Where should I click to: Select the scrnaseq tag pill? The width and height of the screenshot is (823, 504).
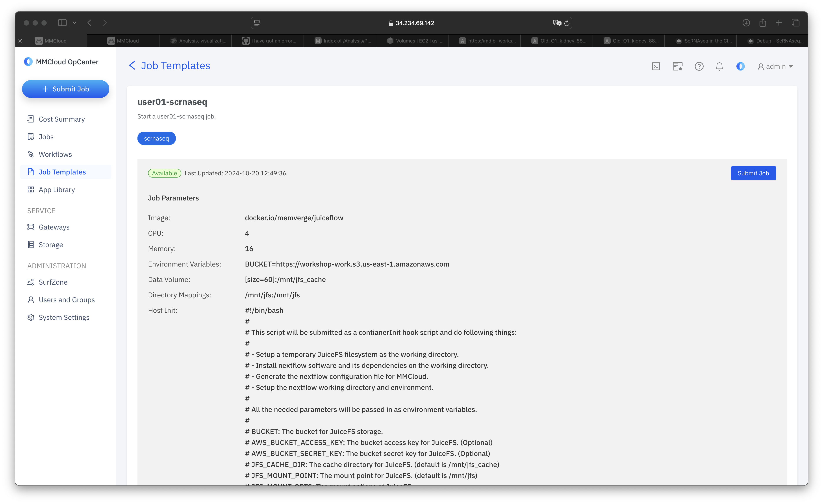click(156, 138)
